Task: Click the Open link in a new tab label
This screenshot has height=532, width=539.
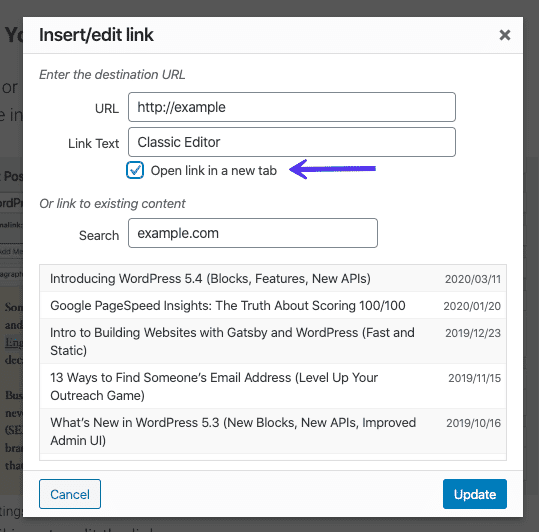Action: click(214, 170)
